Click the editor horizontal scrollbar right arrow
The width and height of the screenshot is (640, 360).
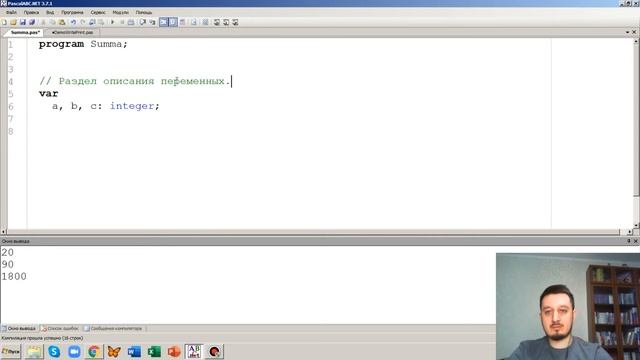pyautogui.click(x=630, y=232)
